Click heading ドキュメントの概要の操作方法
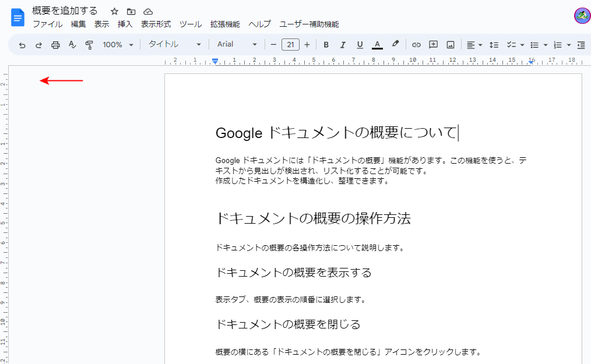Image resolution: width=591 pixels, height=364 pixels. coord(313,218)
